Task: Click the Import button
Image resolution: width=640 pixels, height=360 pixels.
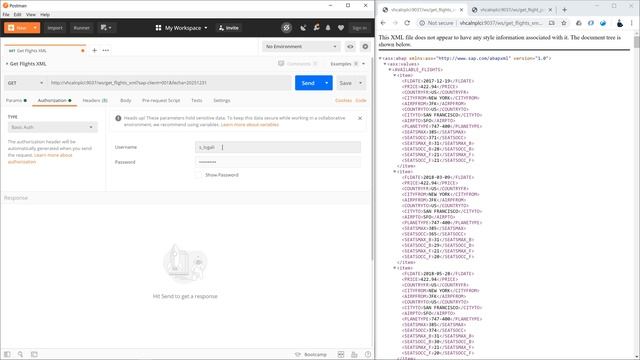Action: point(55,28)
